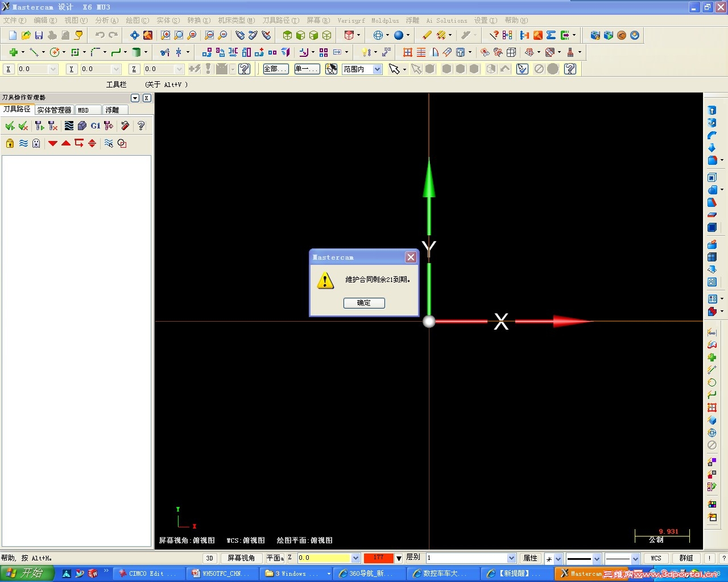Open the Z coordinate dropdown in the toolbar

click(x=179, y=69)
